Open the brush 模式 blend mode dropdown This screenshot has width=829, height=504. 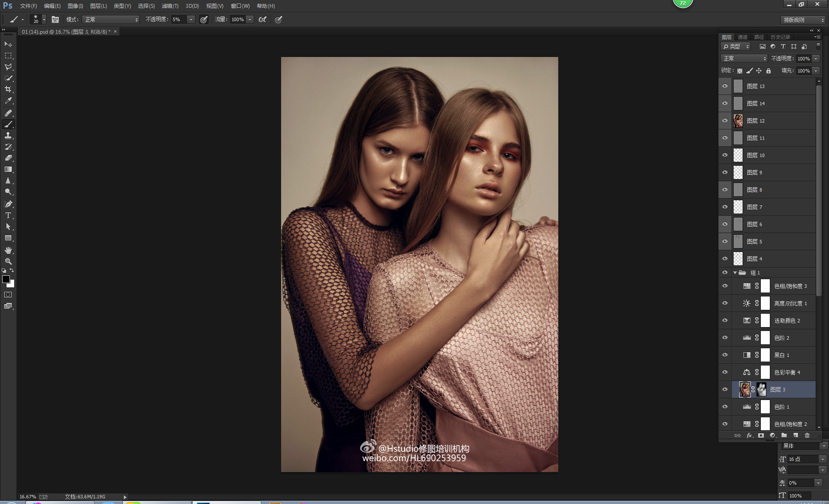(111, 20)
